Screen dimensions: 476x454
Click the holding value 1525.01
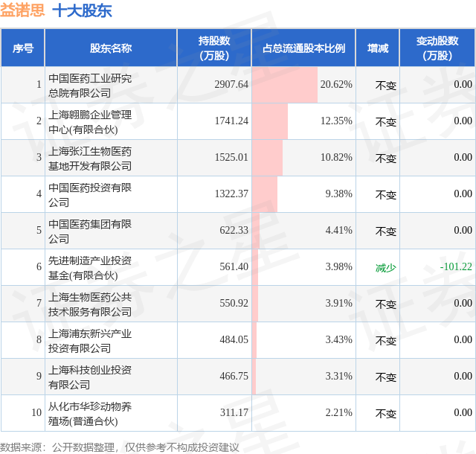click(231, 157)
